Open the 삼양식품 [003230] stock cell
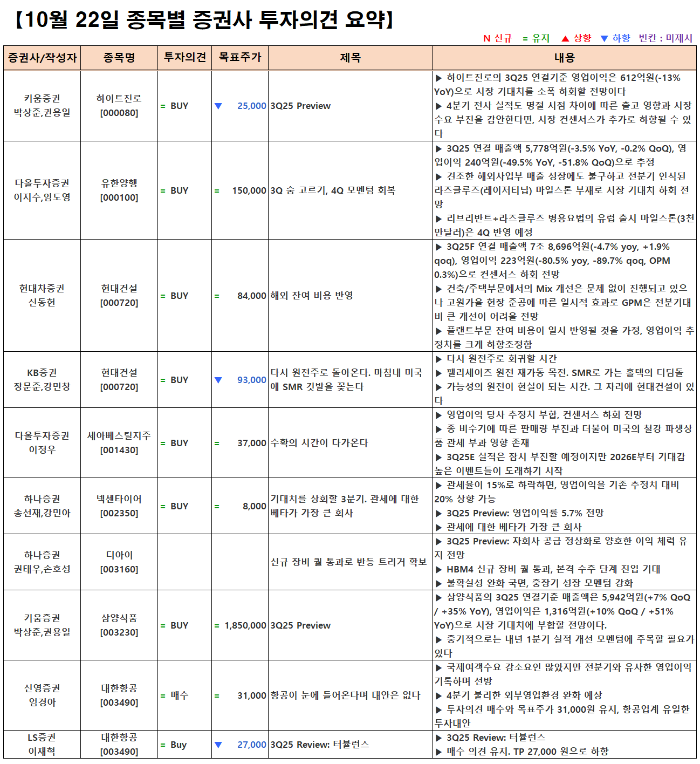Viewport: 700px width, 764px height. tap(119, 625)
